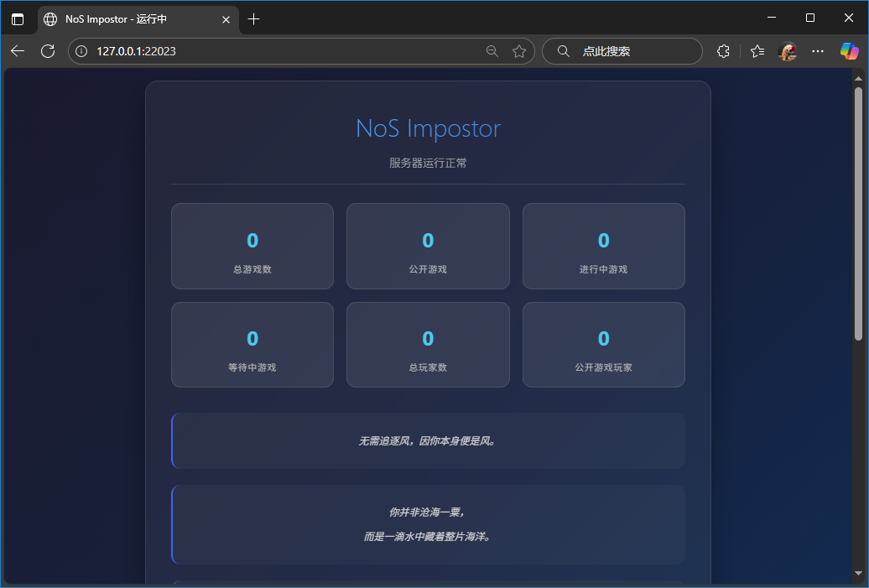This screenshot has height=588, width=869.
Task: Click inside the address bar
Action: (252, 51)
